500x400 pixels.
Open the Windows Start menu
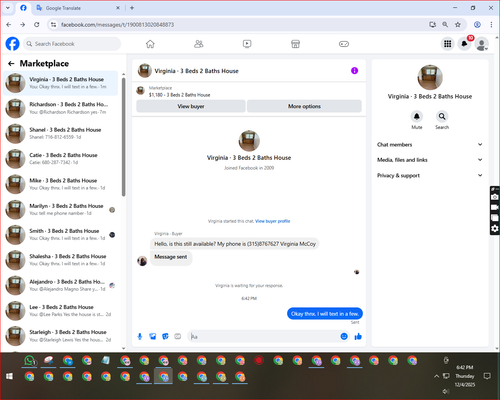coord(10,376)
